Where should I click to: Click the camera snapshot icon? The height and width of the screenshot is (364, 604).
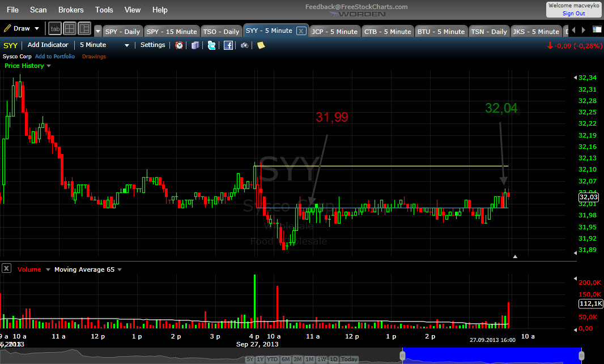(245, 45)
